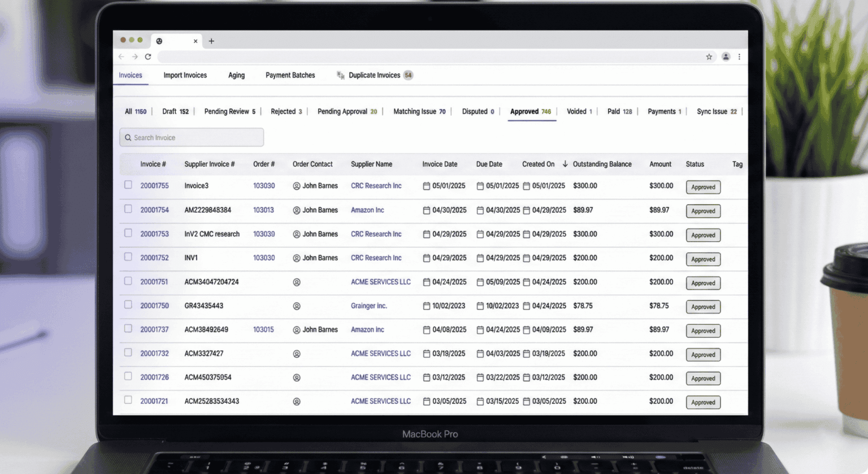Click Approved status button for 20001751
Viewport: 868px width, 474px height.
click(703, 283)
